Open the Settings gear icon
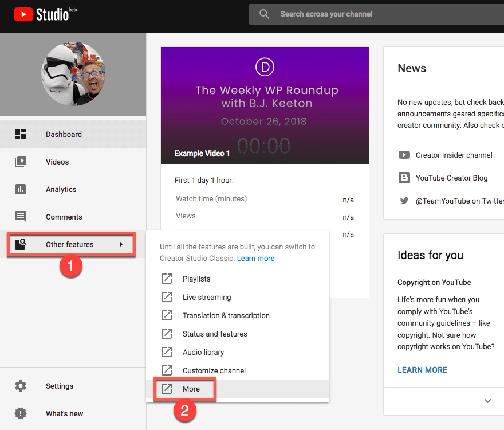This screenshot has width=504, height=430. click(21, 386)
